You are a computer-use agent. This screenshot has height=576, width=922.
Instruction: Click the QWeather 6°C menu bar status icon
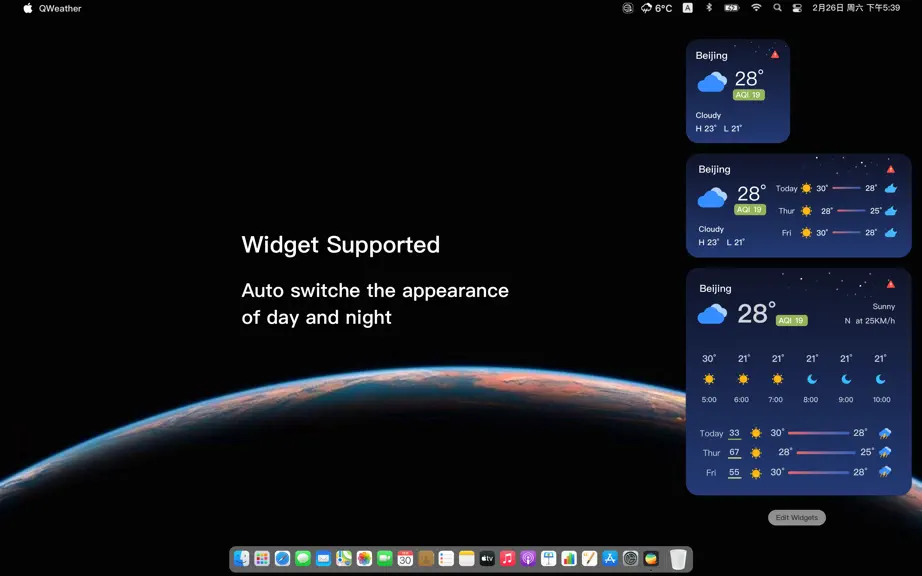pyautogui.click(x=656, y=8)
